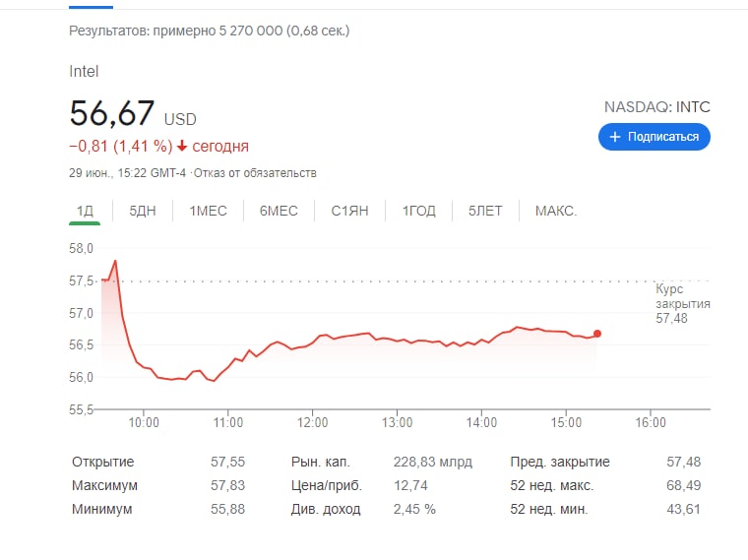Select the 6МЕС chart range tab
This screenshot has height=560, width=748.
coord(279,211)
